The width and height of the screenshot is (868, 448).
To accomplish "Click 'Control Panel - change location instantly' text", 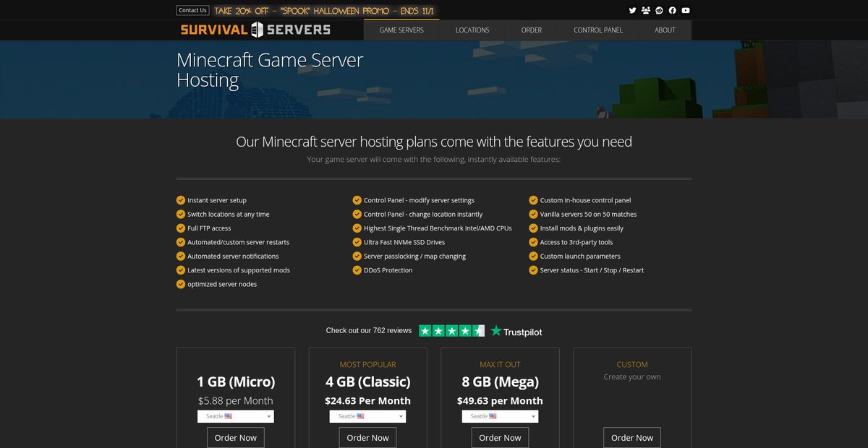I will coord(423,214).
